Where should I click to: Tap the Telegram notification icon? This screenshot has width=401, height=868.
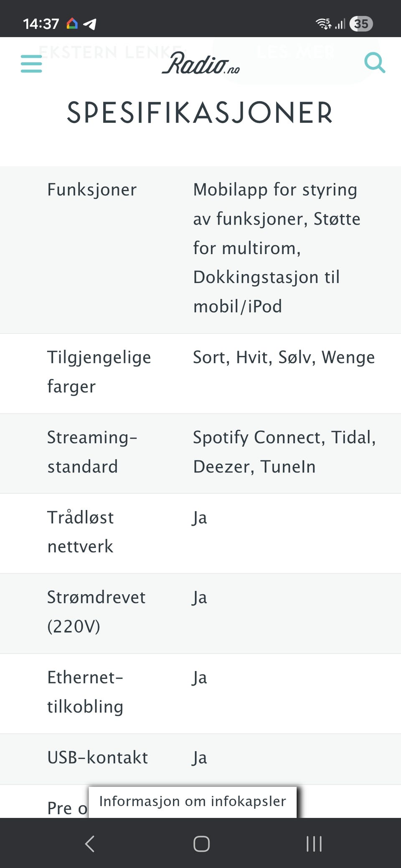(x=90, y=24)
